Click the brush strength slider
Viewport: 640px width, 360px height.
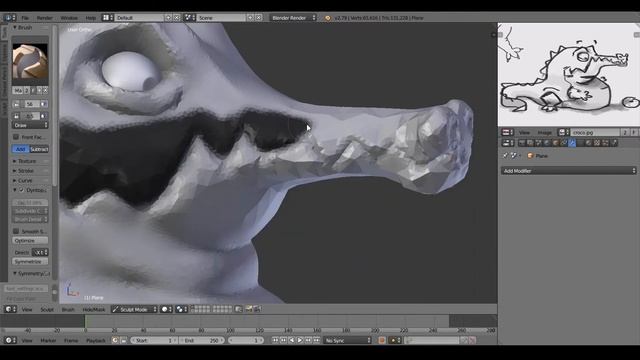point(30,116)
